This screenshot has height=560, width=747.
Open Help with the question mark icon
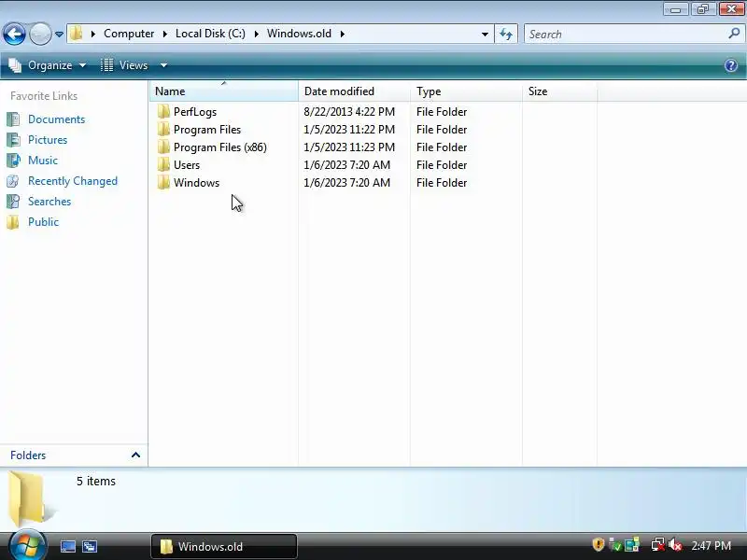point(731,65)
